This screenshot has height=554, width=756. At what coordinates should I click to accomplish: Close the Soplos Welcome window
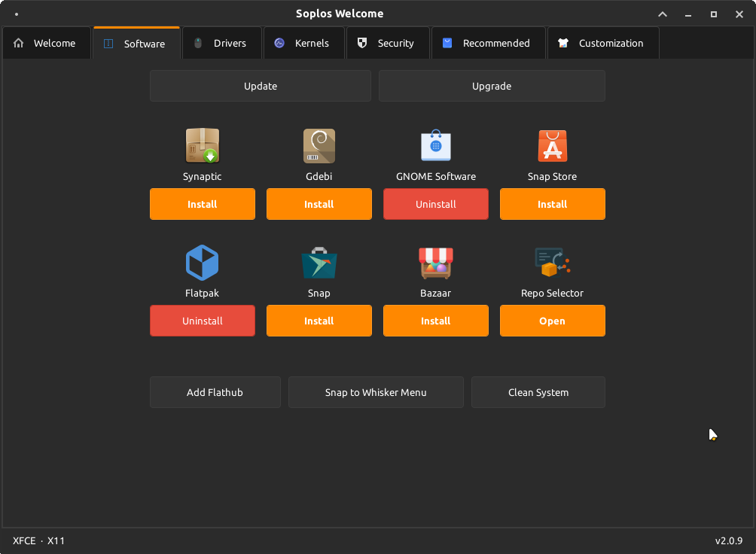click(x=739, y=14)
